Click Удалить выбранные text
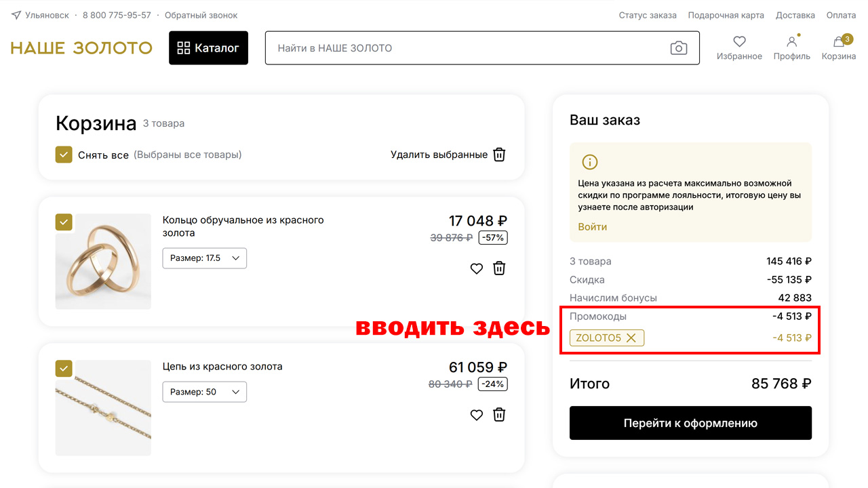Viewport: 868px width, 488px height. [439, 155]
